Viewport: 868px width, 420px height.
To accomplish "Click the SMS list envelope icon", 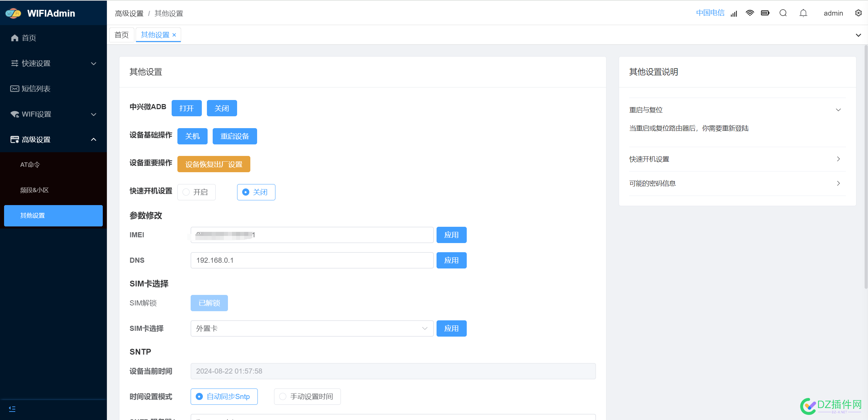I will click(x=15, y=89).
